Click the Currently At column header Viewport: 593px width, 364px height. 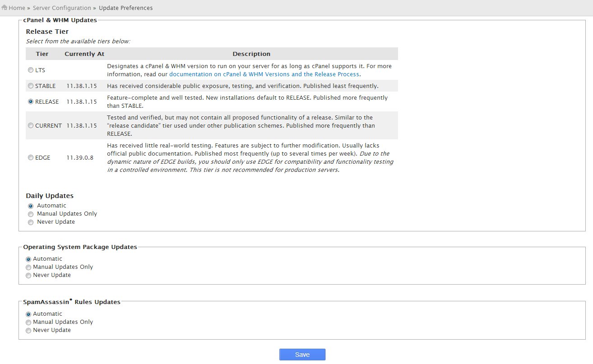84,54
